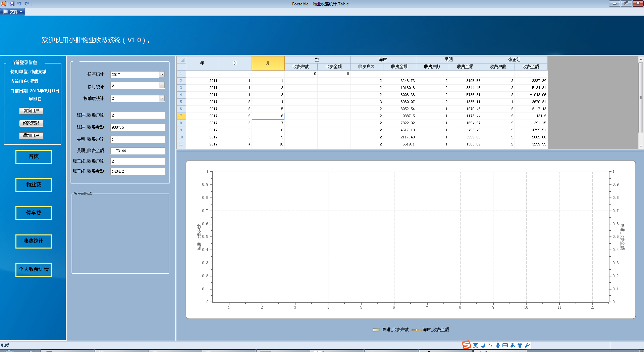
Task: Open the 物业费 section
Action: (x=34, y=185)
